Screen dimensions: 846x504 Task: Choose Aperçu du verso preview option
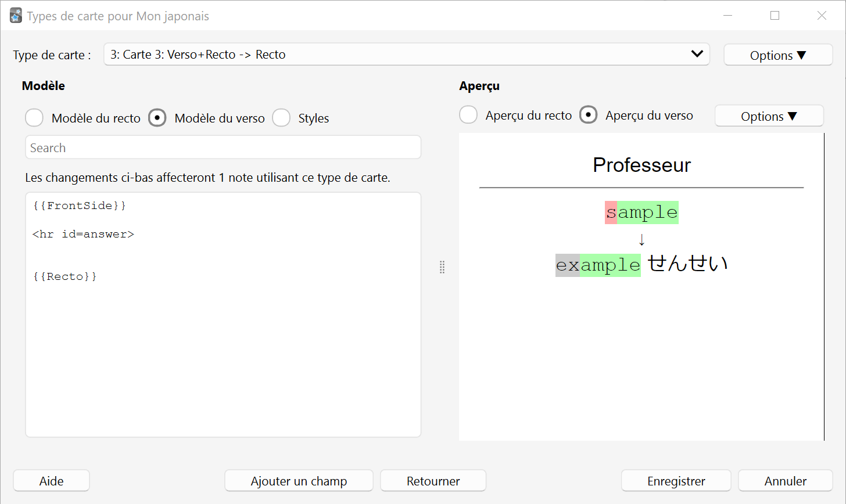pyautogui.click(x=588, y=115)
